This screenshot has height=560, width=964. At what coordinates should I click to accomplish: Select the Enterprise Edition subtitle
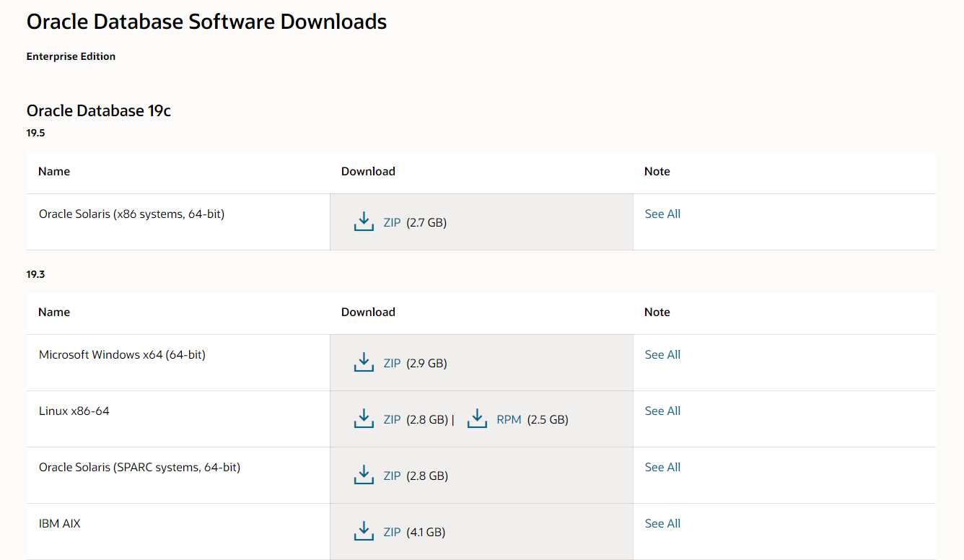(71, 56)
